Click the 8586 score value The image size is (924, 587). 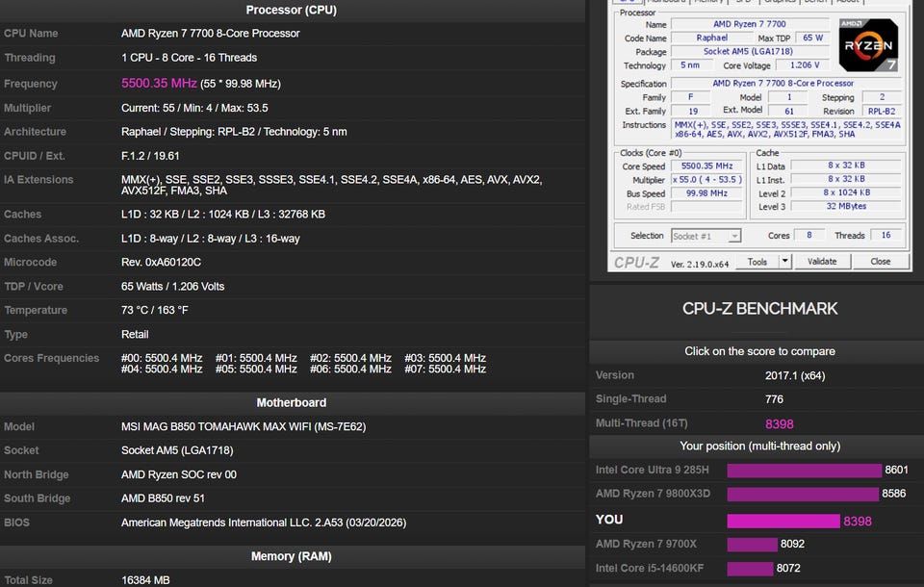tap(894, 494)
